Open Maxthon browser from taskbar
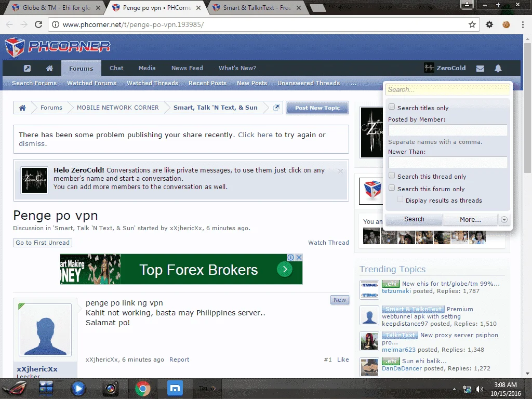 pos(175,389)
